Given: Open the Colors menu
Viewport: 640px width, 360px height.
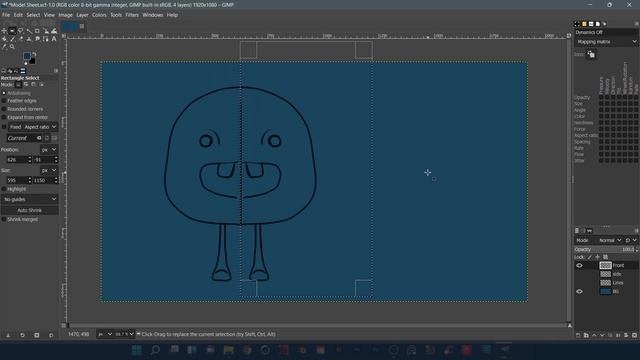Looking at the screenshot, I should point(99,15).
